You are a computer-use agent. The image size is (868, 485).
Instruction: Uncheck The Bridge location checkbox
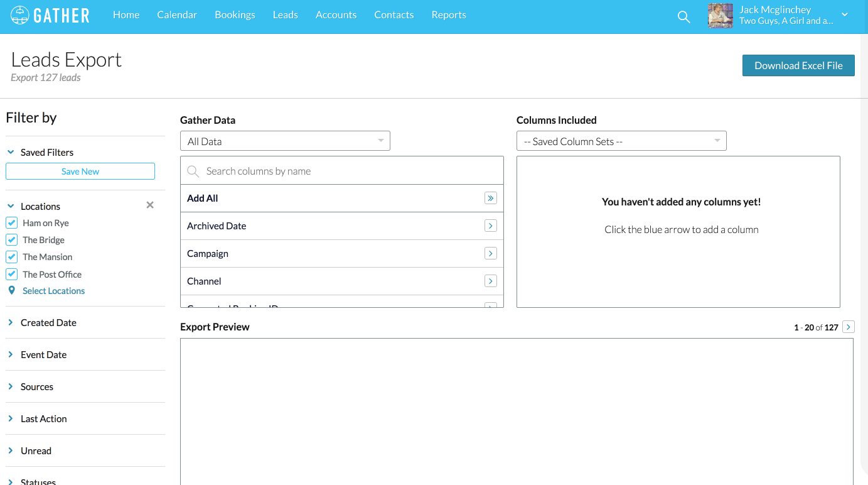coord(11,240)
